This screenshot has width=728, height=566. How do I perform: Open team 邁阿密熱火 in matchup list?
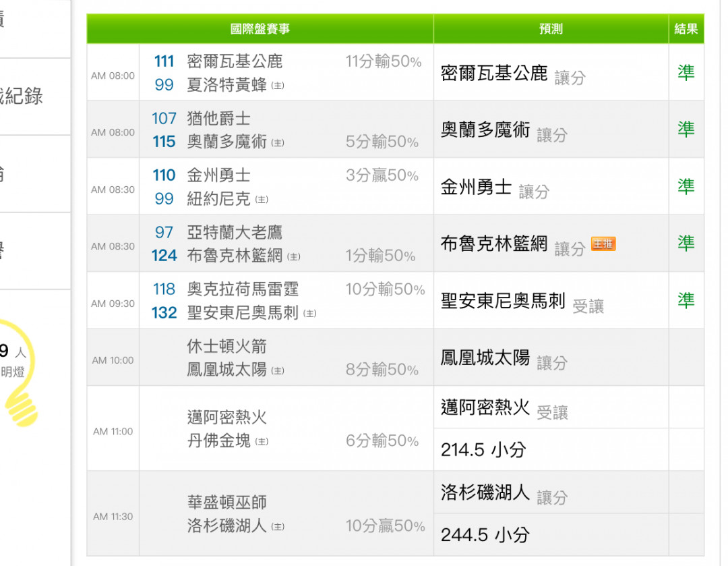[227, 418]
